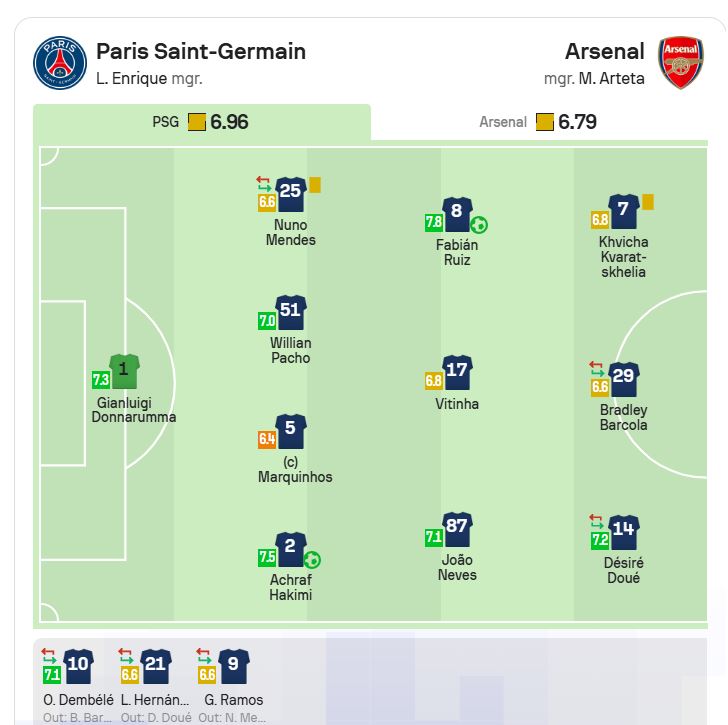The image size is (728, 725).
Task: Click Kvaratskhelia's yellow card icon
Action: coord(648,202)
